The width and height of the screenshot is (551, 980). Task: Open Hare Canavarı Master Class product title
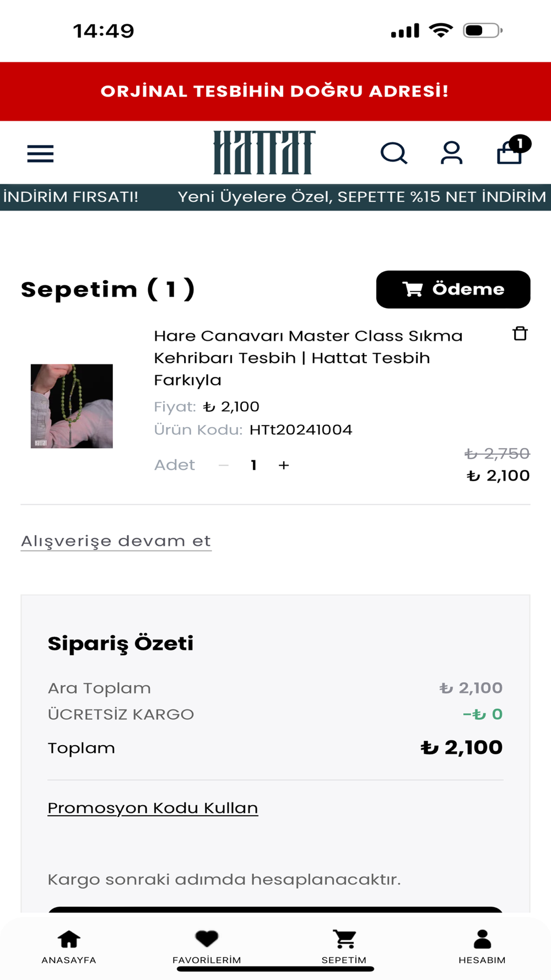[x=307, y=357]
